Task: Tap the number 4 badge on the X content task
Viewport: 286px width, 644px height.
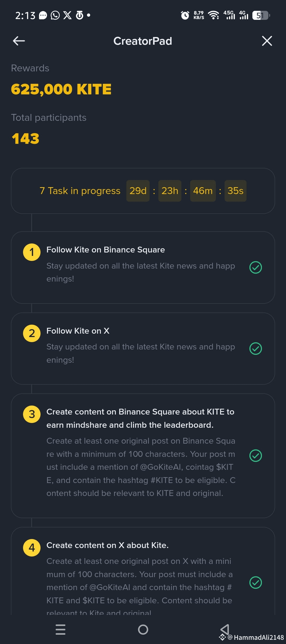Action: coord(32,548)
